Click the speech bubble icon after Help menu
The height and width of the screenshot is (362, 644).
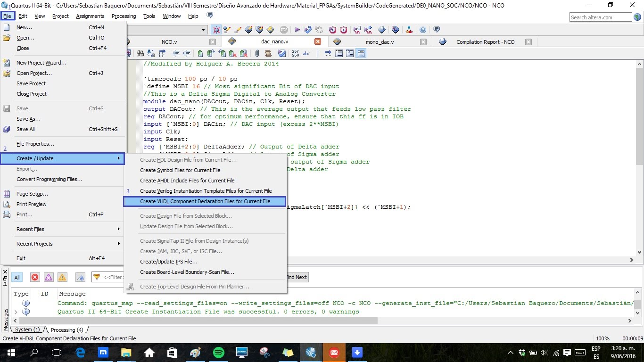[210, 16]
